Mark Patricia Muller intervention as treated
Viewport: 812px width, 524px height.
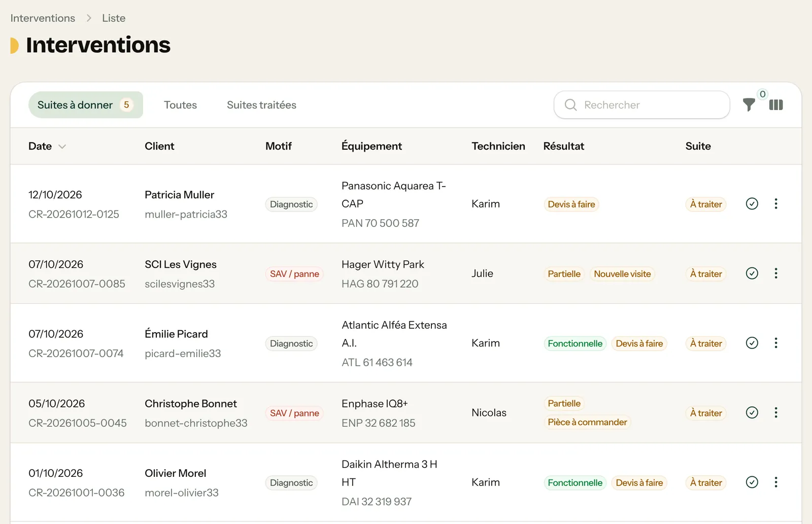tap(752, 204)
